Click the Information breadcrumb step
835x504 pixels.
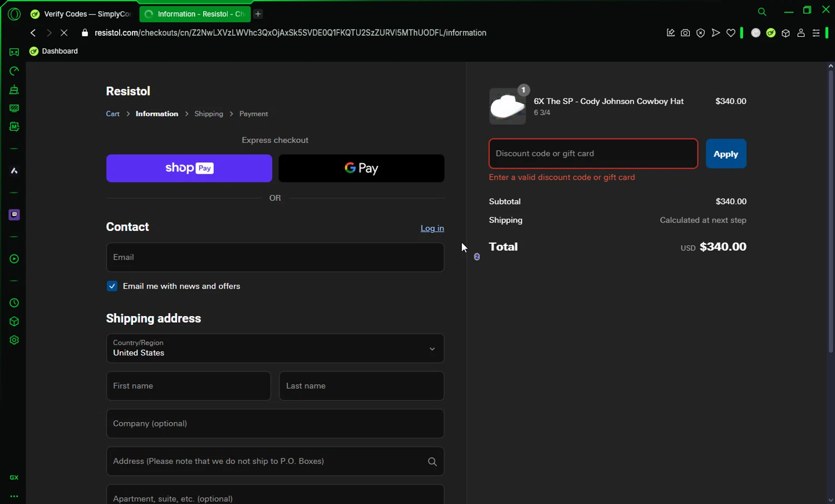157,113
